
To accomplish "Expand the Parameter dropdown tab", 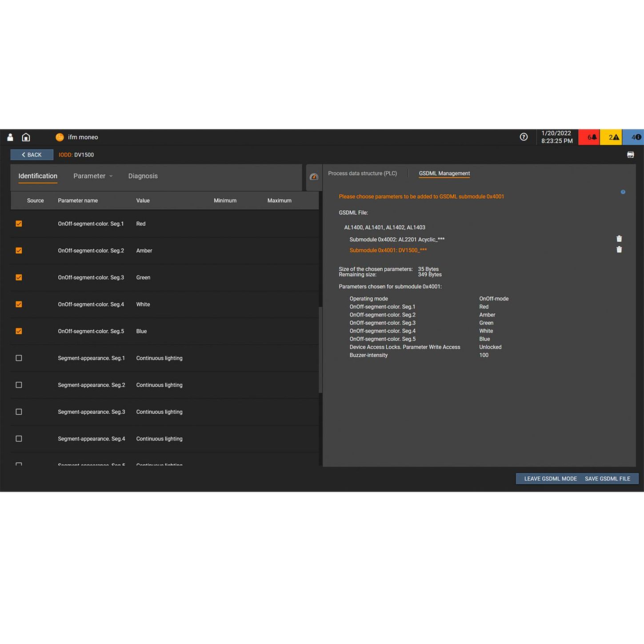I will [92, 176].
